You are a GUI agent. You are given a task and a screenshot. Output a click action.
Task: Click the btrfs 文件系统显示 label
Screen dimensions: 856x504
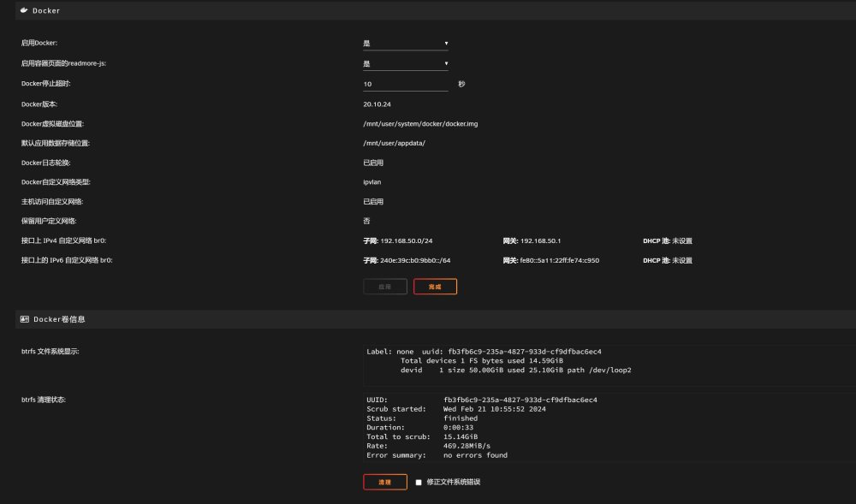click(x=51, y=352)
